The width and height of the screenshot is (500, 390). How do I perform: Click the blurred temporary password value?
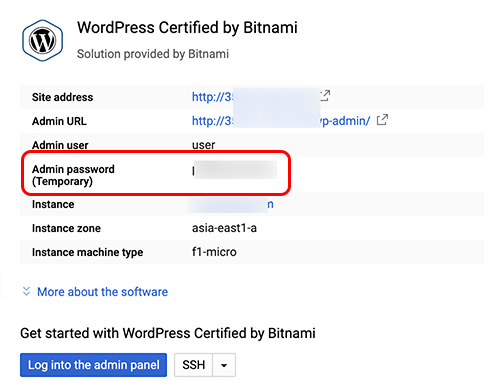(235, 170)
